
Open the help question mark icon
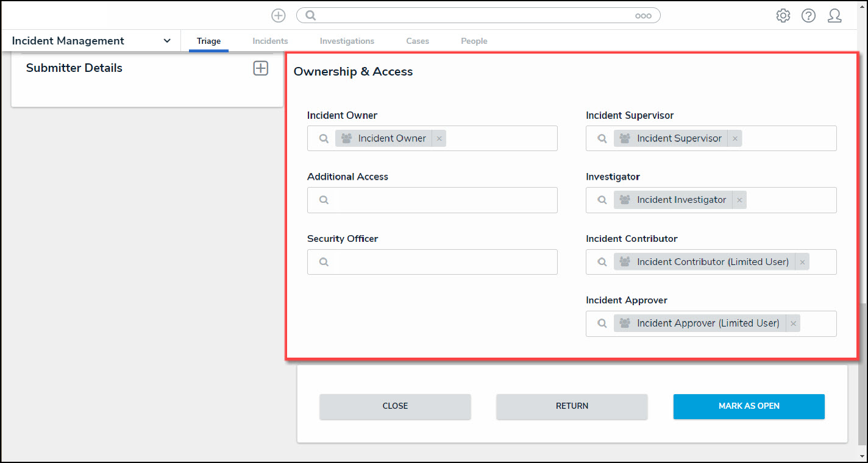[x=808, y=16]
